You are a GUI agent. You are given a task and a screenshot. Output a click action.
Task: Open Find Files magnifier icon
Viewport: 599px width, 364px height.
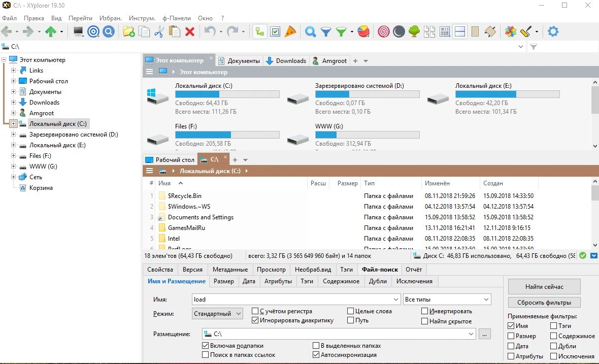click(310, 31)
